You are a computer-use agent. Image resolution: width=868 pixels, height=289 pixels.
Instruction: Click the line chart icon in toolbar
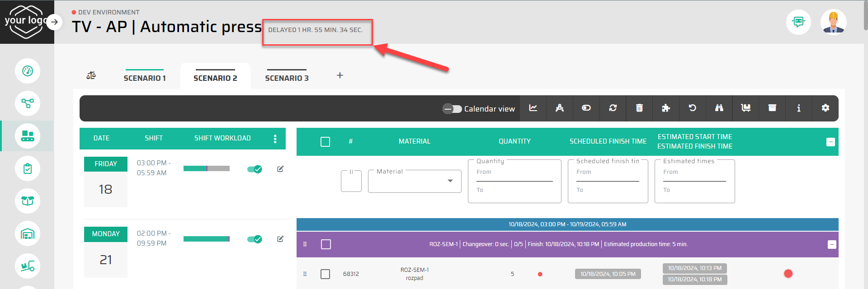coord(533,108)
